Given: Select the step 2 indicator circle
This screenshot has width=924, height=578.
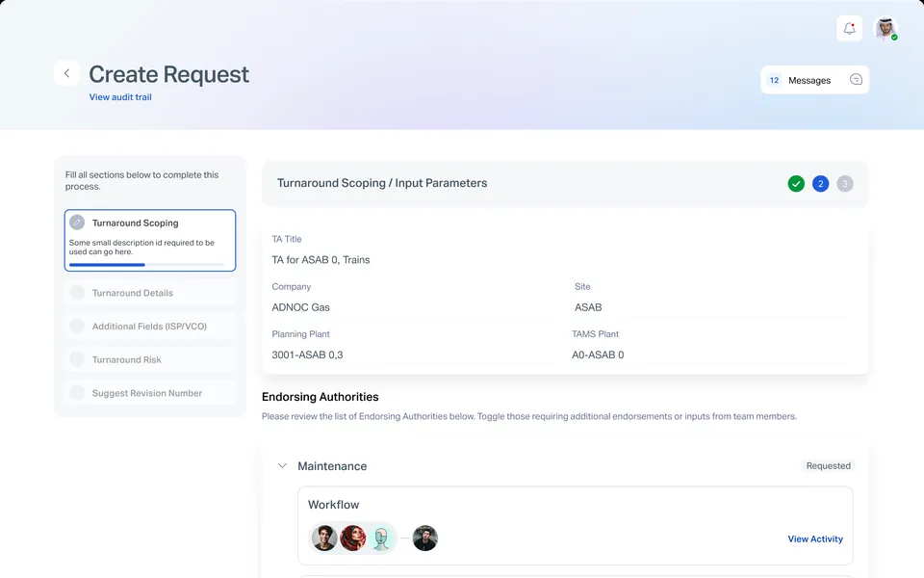Looking at the screenshot, I should [x=820, y=183].
